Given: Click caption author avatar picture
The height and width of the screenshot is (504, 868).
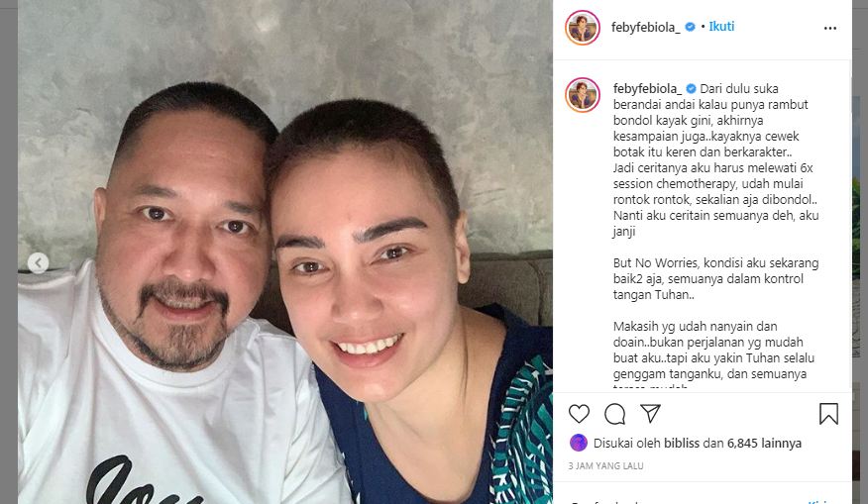Looking at the screenshot, I should click(583, 95).
